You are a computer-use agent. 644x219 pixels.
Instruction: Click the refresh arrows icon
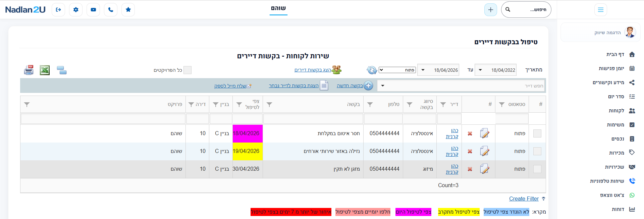372,70
